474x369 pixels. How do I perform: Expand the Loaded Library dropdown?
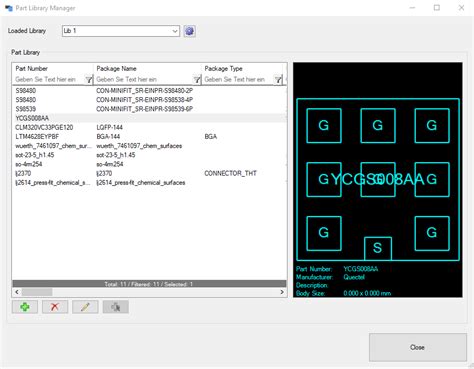tap(175, 31)
